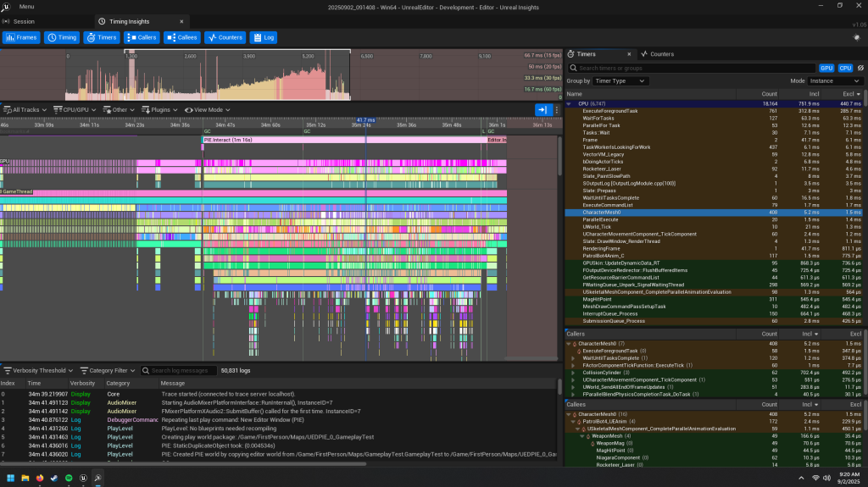Open the Mode Instance combo box
The height and width of the screenshot is (487, 868).
coord(834,80)
